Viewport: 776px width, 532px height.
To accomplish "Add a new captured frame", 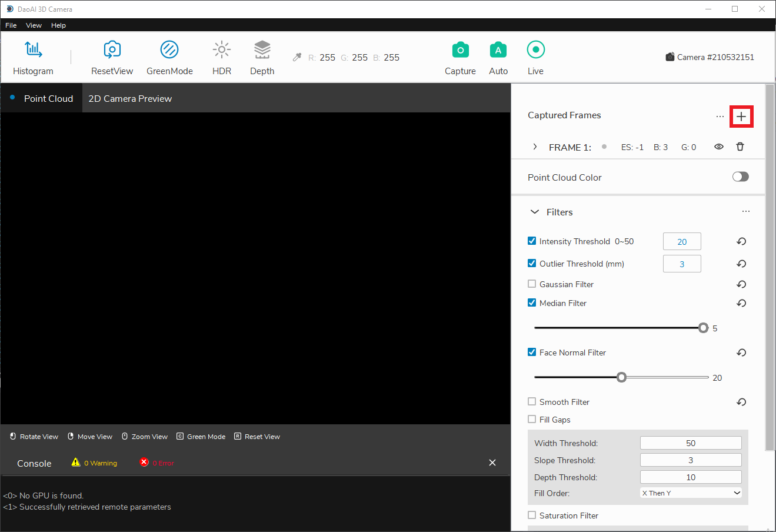I will coord(741,117).
